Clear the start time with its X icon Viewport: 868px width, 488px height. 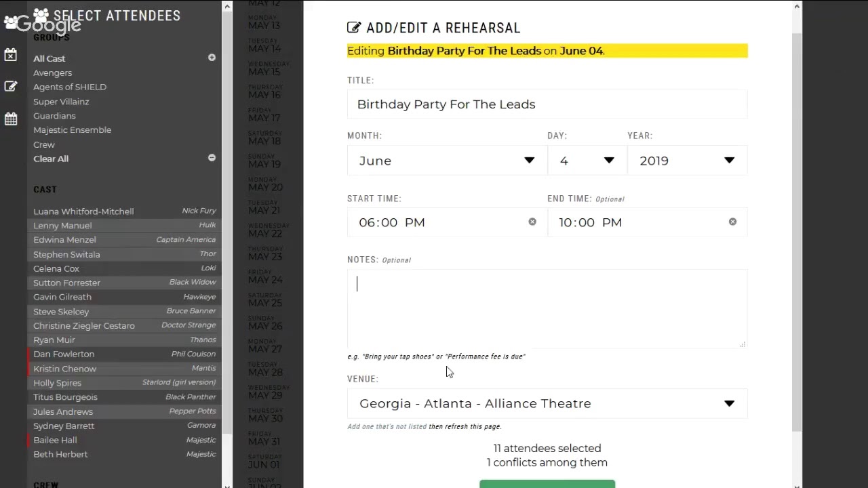click(x=532, y=222)
